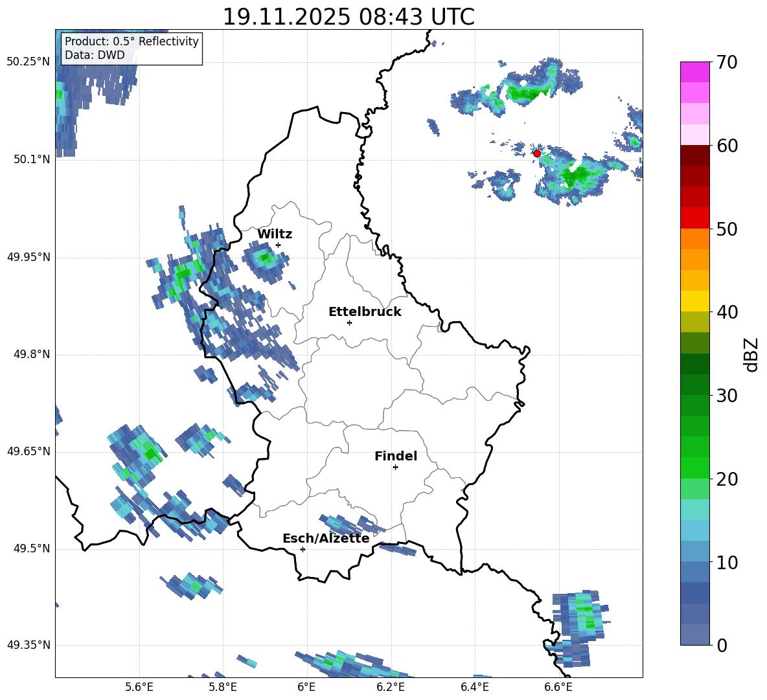The height and width of the screenshot is (700, 767).
Task: Click the green echo core right of radar marker
Action: [576, 175]
